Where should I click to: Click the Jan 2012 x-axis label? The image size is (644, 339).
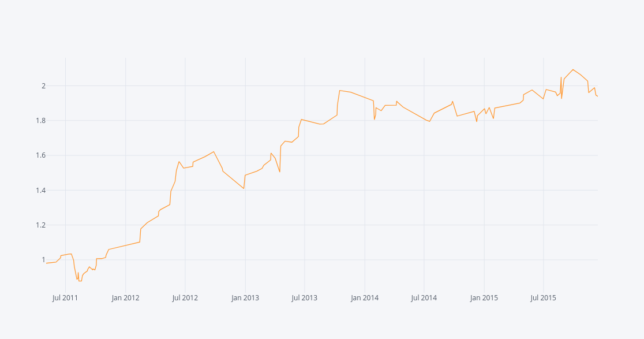click(x=125, y=298)
